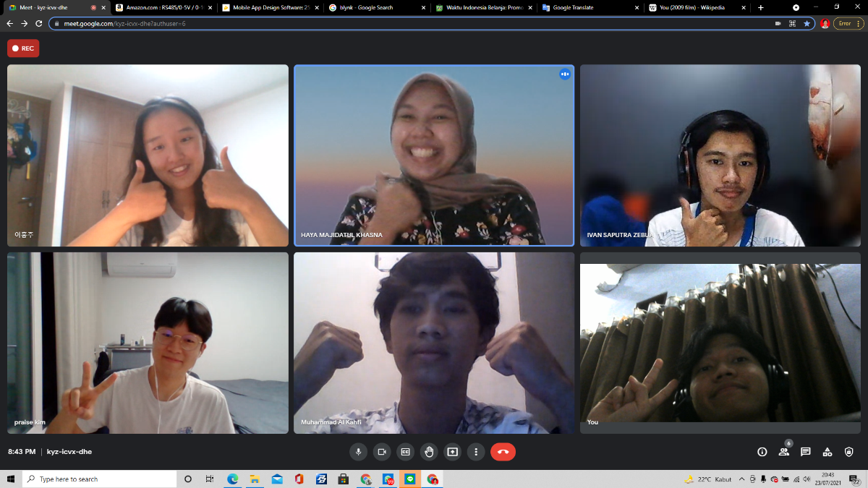Open the Activities panel

click(827, 452)
